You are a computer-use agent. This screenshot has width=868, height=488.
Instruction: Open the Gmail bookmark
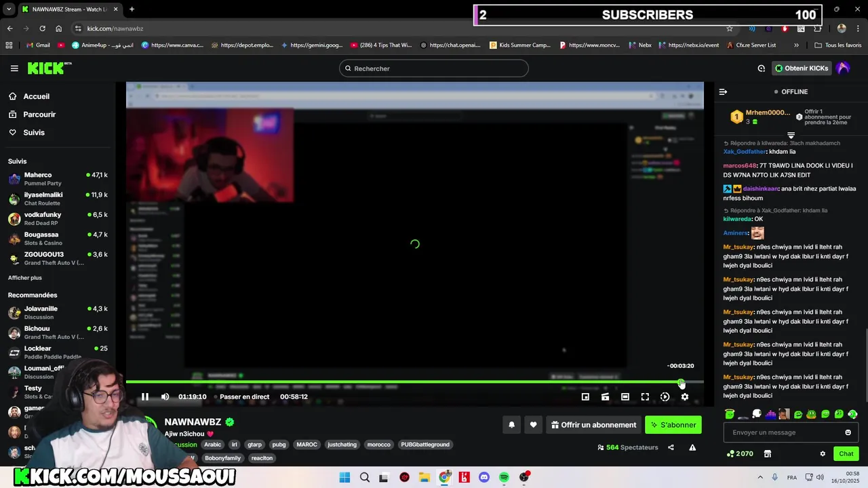pos(37,45)
